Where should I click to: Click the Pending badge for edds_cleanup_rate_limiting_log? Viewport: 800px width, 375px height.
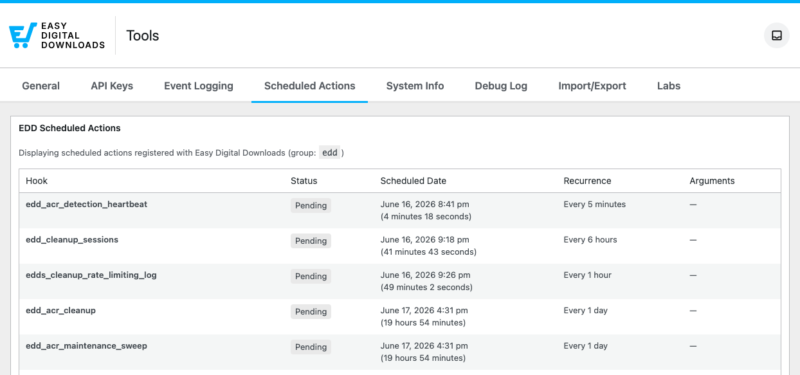pos(311,277)
